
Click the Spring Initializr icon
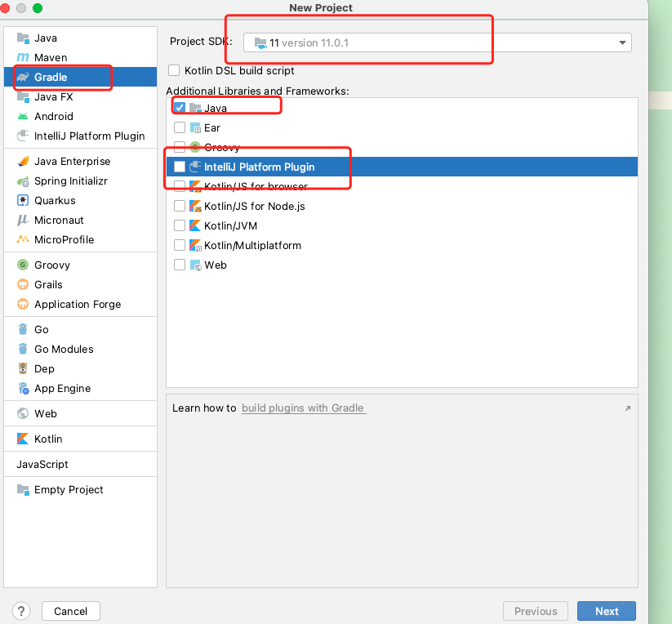pyautogui.click(x=23, y=181)
